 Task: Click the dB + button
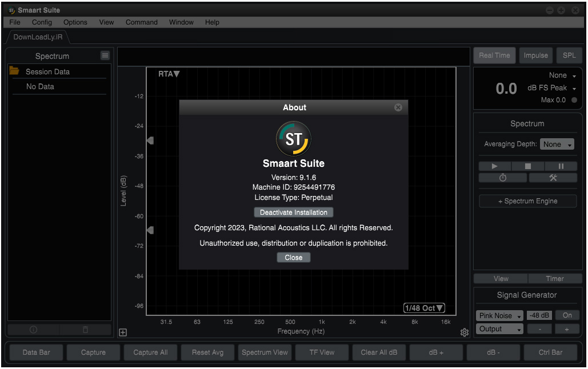pos(436,352)
